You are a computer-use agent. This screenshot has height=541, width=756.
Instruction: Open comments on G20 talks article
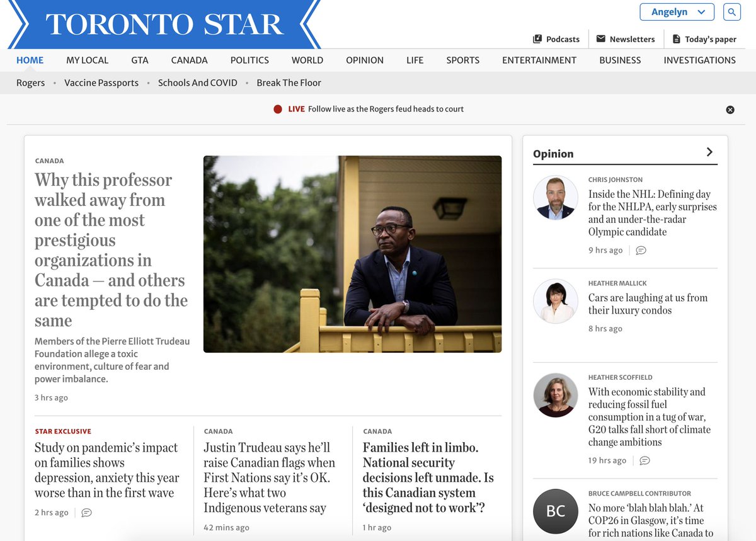coord(644,460)
